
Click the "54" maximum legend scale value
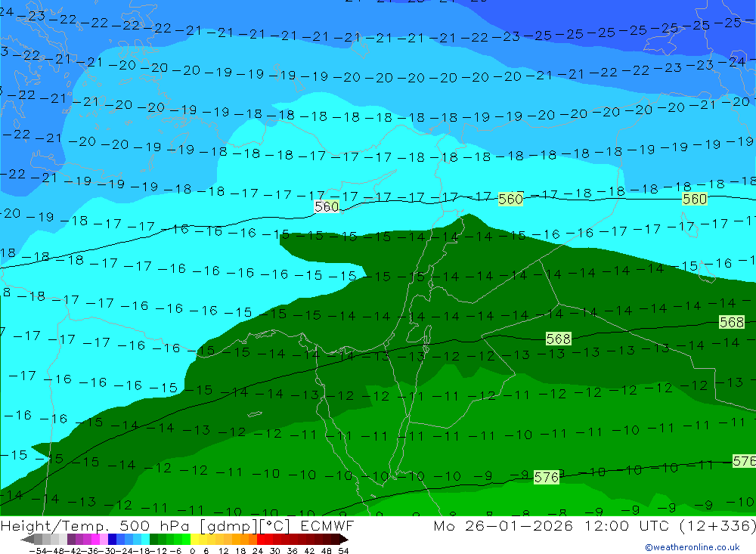(344, 551)
